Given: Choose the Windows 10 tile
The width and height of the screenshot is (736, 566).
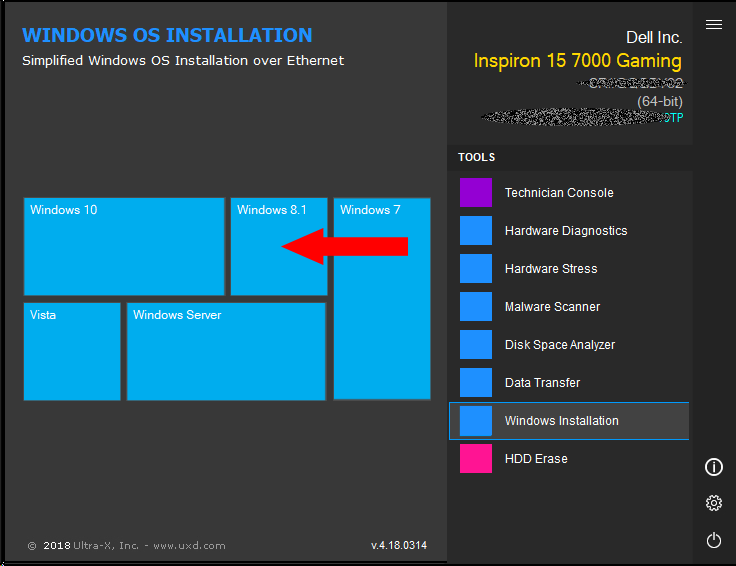Looking at the screenshot, I should click(x=124, y=247).
